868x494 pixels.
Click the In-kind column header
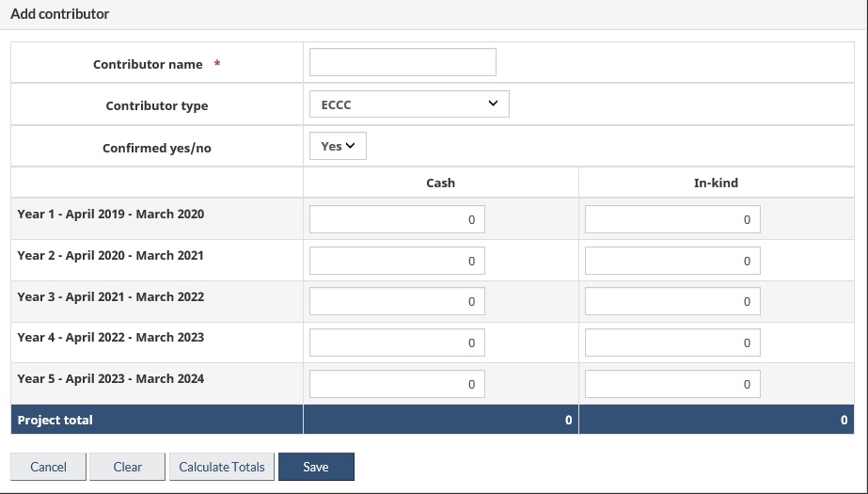pos(716,183)
